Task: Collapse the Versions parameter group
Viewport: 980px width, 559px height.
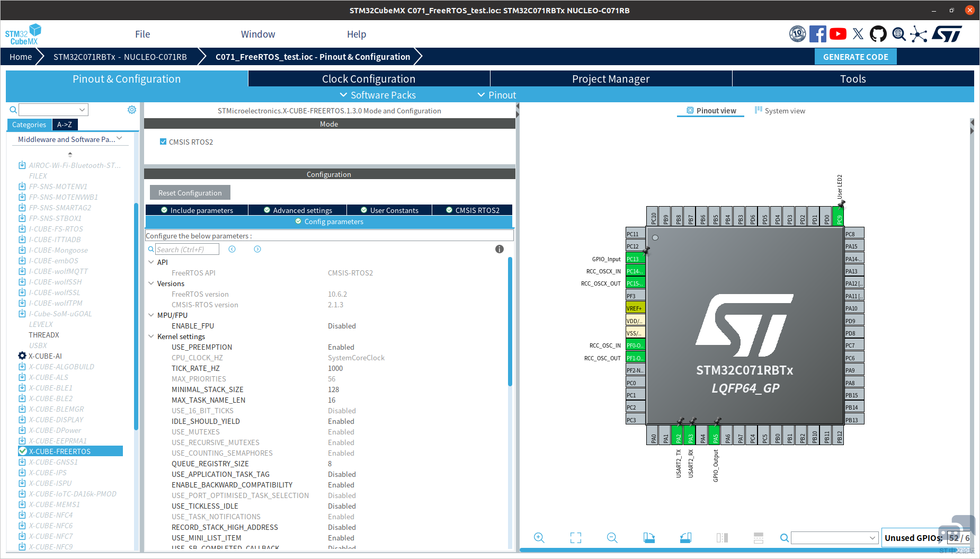Action: coord(151,283)
